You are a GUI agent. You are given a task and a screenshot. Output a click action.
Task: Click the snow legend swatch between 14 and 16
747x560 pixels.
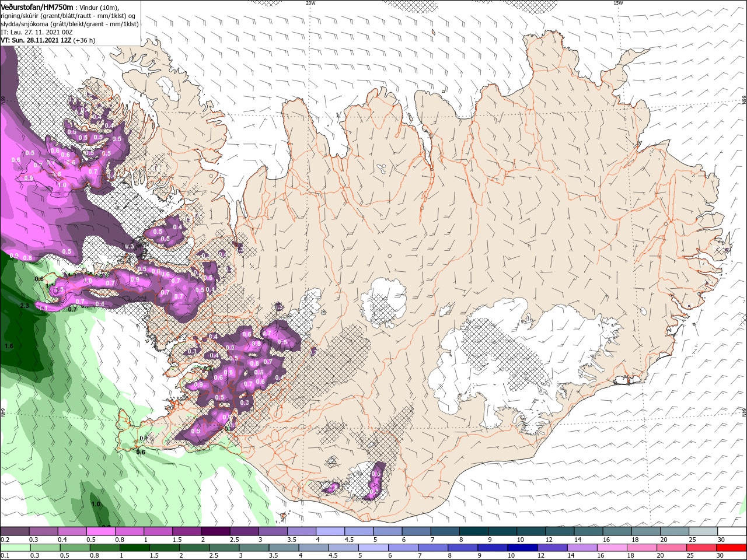point(589,531)
